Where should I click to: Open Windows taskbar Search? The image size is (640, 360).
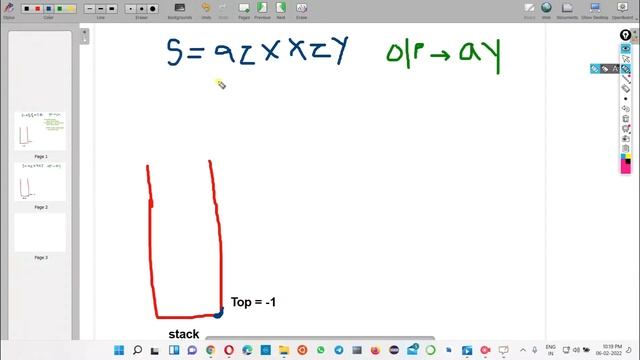point(138,350)
